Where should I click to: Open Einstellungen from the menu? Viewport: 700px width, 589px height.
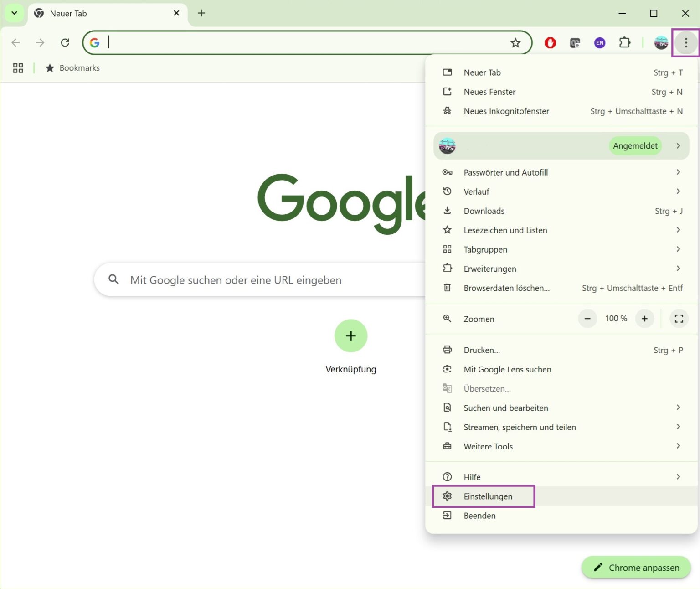pos(488,496)
